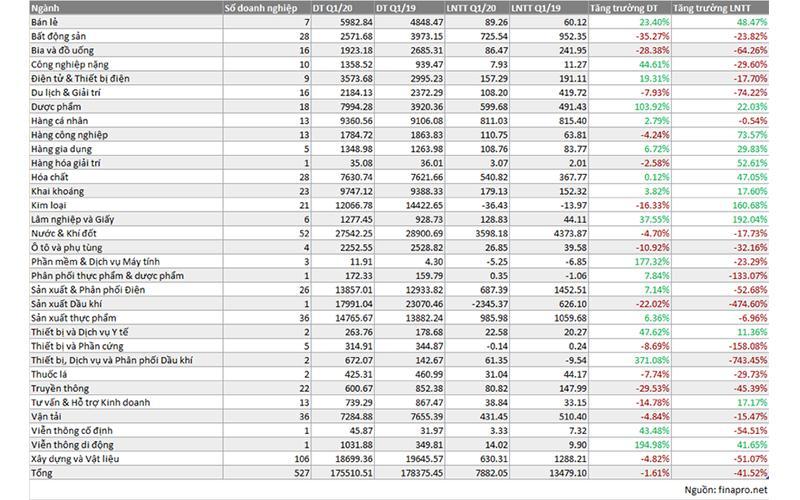Click the 'Dược phẩm' industry cell

[x=54, y=105]
